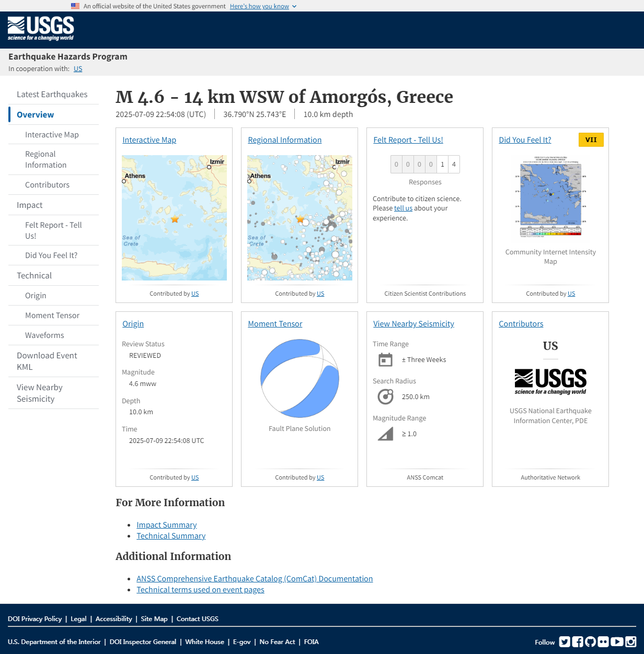
Task: Open Interactive Map card title link
Action: 149,140
